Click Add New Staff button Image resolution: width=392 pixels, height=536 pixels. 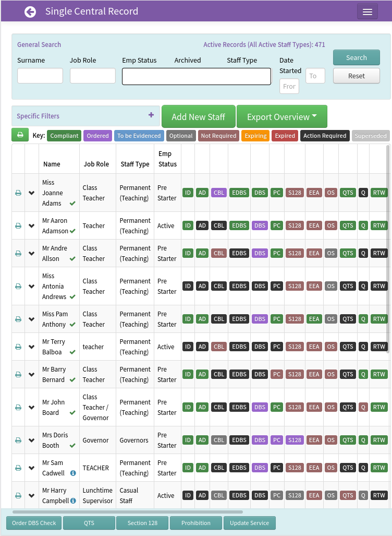(x=199, y=116)
